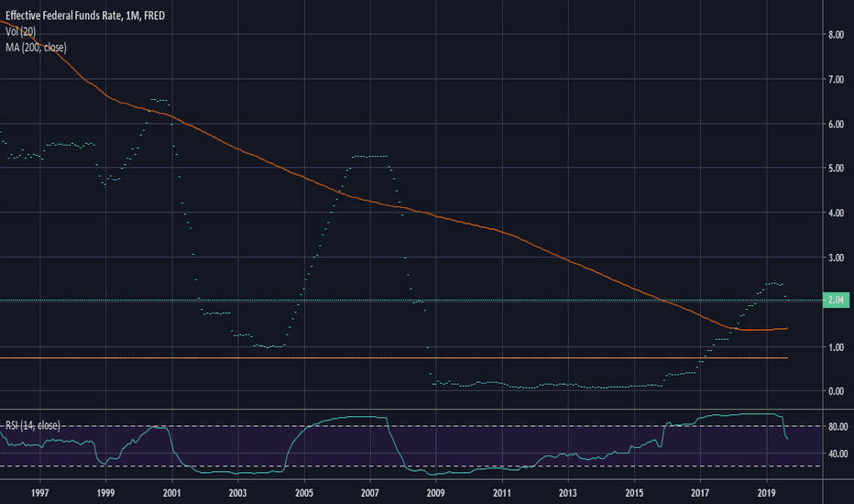The height and width of the screenshot is (504, 854).
Task: Click the 1999 time axis label
Action: (x=105, y=493)
